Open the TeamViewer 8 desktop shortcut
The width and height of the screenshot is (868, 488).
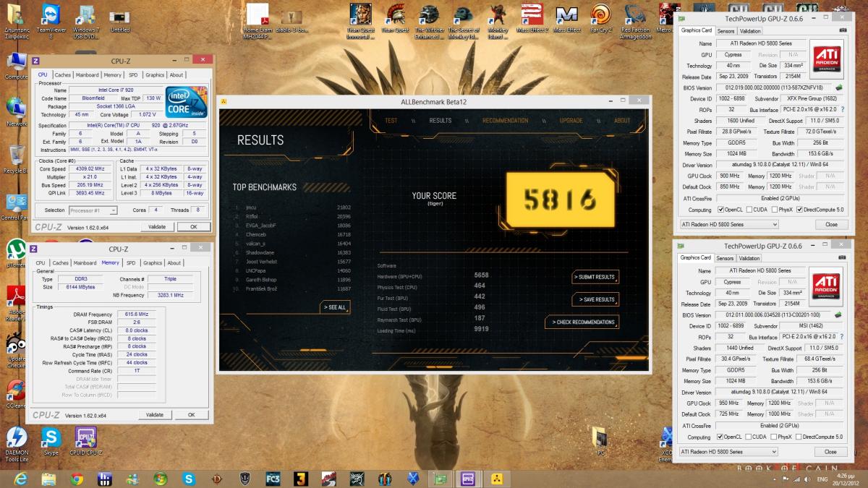51,18
